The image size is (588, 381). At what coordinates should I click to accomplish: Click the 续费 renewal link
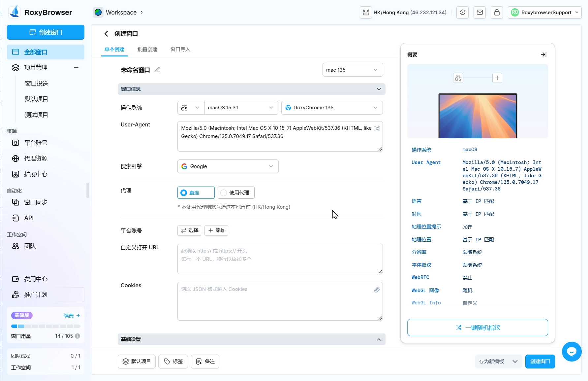(x=72, y=316)
